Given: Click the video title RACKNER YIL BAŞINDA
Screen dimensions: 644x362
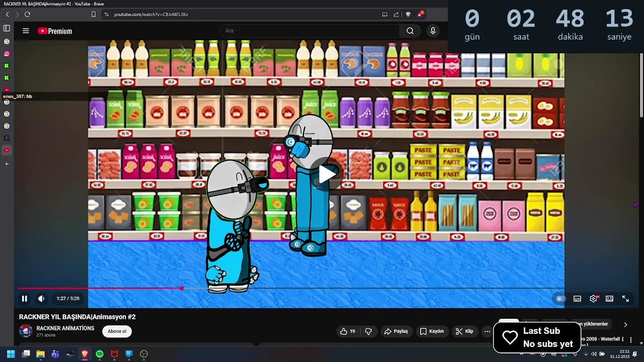Looking at the screenshot, I should [x=77, y=317].
